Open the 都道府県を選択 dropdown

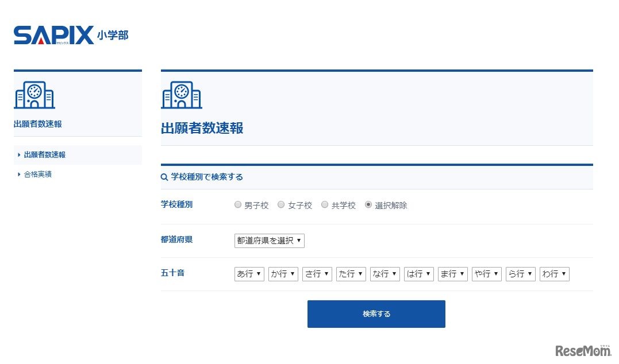pos(269,241)
